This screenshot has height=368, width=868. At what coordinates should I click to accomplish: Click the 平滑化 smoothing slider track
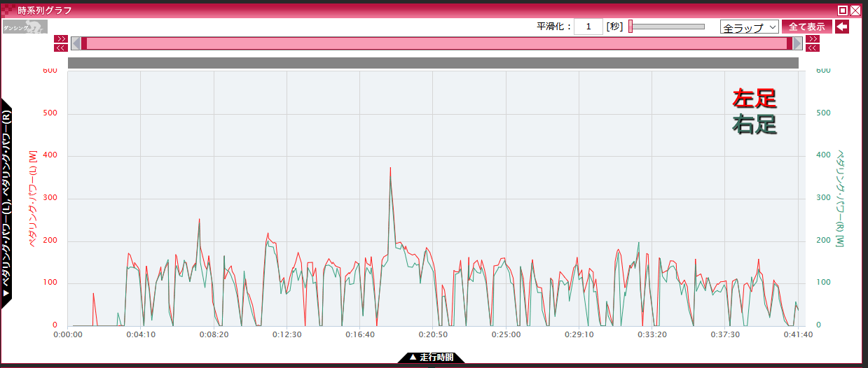669,27
